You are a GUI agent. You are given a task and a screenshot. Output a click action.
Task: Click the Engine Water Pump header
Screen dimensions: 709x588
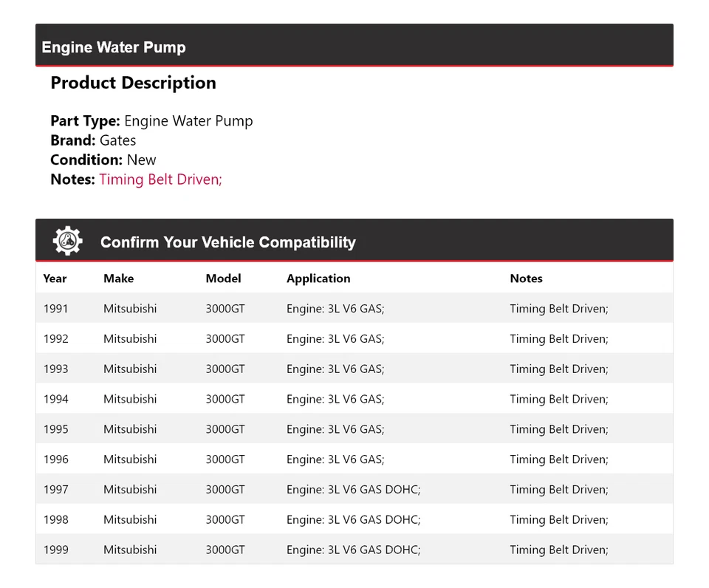114,47
